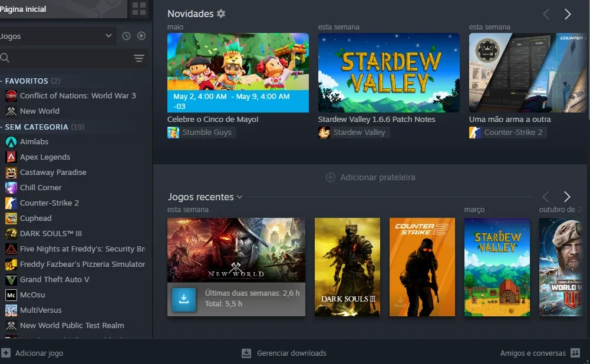Click the Castaway Paradise icon
590x364 pixels.
pyautogui.click(x=11, y=173)
